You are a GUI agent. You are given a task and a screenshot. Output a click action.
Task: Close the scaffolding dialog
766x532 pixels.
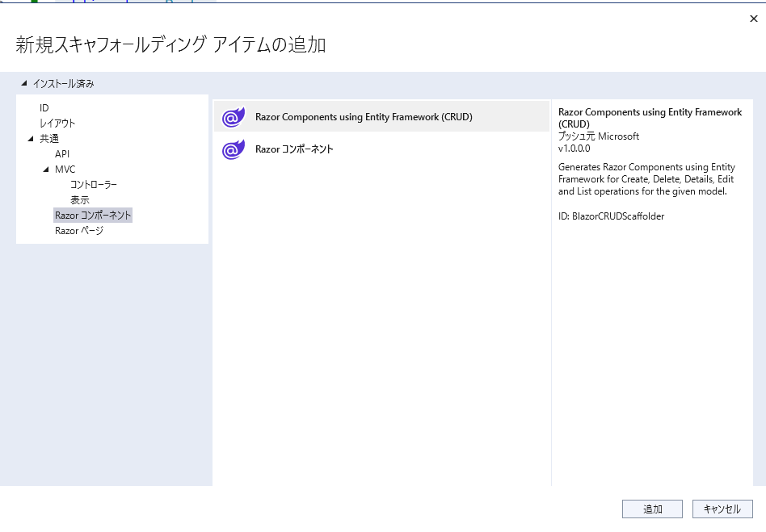click(754, 19)
